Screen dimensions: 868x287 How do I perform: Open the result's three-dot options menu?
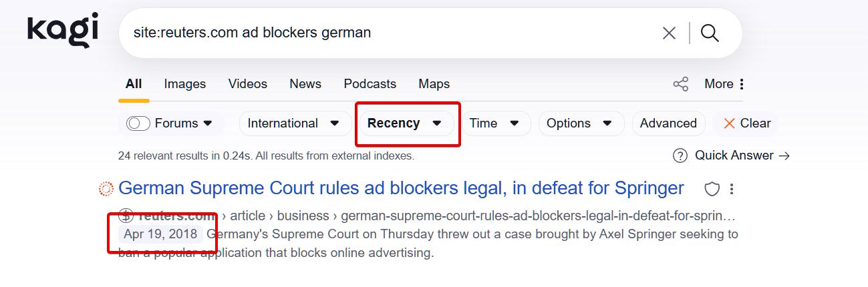pyautogui.click(x=732, y=190)
